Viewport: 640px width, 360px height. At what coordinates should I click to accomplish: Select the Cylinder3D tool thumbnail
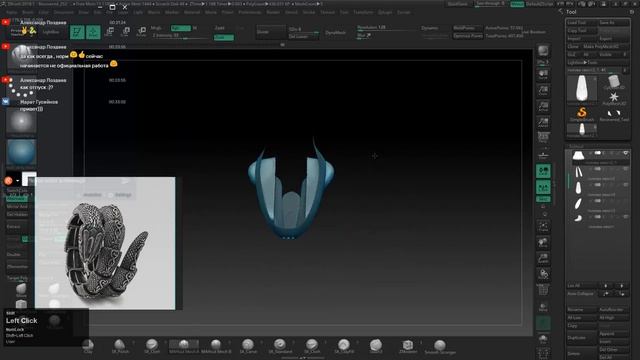coord(613,82)
